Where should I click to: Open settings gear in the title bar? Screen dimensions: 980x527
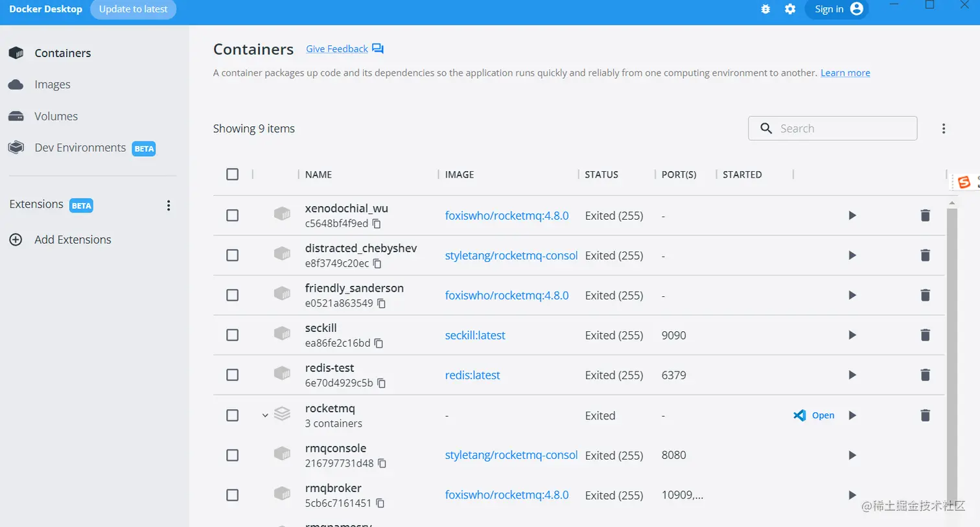(790, 9)
